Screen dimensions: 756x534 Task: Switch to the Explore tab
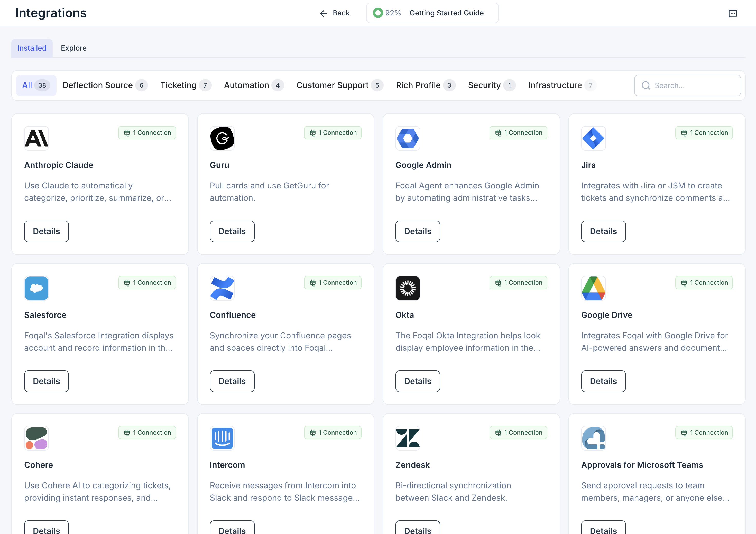pos(74,48)
